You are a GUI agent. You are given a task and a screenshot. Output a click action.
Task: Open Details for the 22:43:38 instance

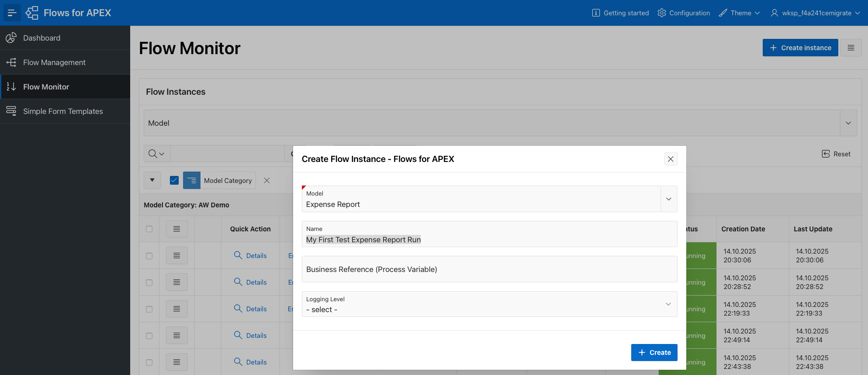click(x=250, y=362)
